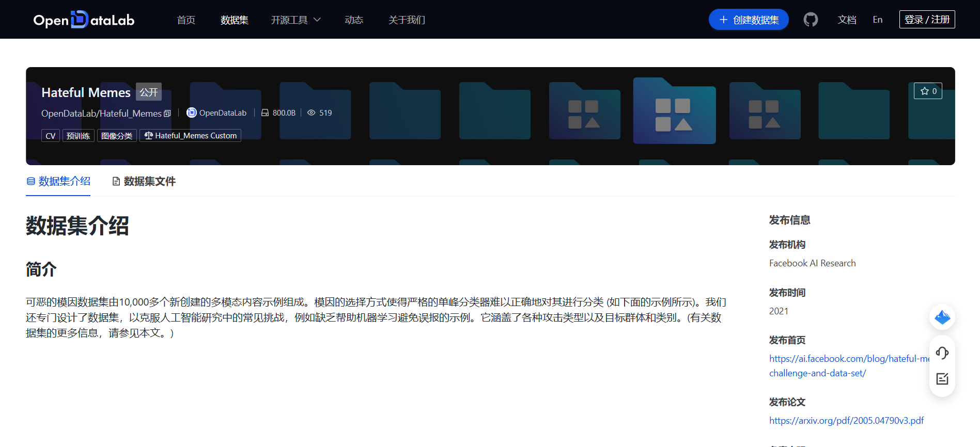Expand the 开源工具 dropdown menu
Viewport: 980px width, 447px height.
pos(296,20)
